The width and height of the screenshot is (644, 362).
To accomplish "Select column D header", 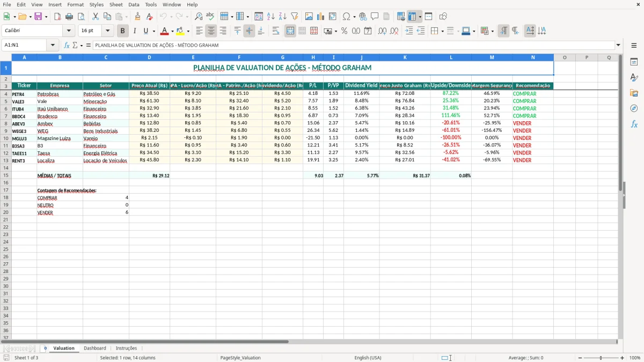I will click(x=149, y=57).
